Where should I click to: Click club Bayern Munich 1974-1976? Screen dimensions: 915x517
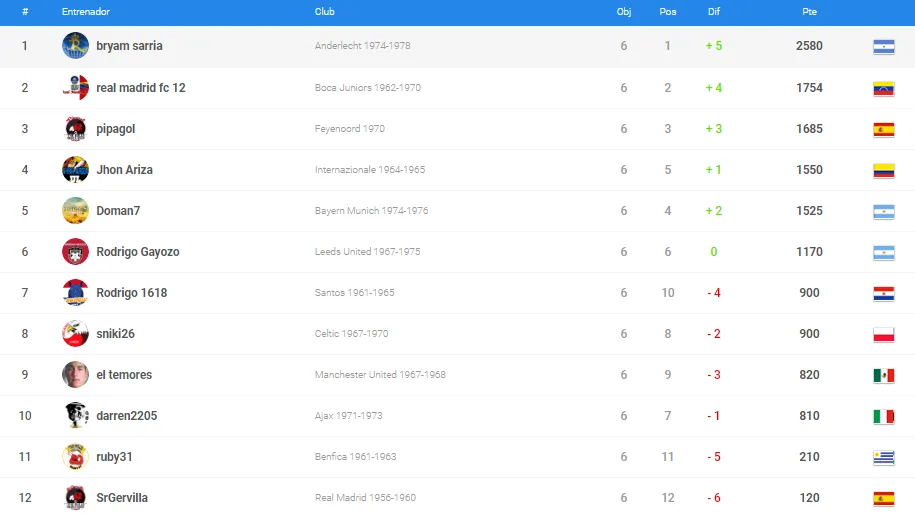tap(371, 211)
